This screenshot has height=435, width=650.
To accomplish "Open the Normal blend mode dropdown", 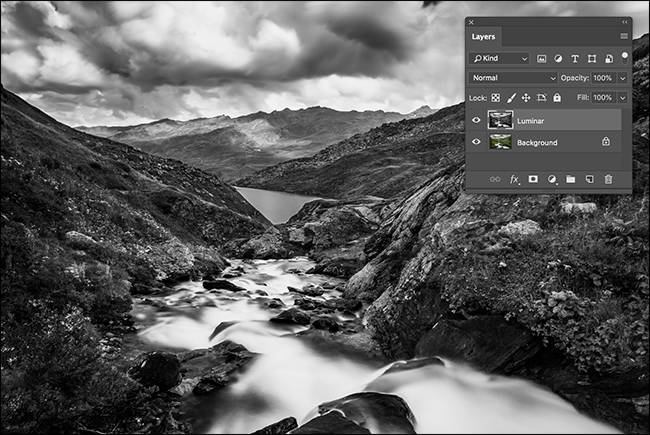I will pos(514,78).
